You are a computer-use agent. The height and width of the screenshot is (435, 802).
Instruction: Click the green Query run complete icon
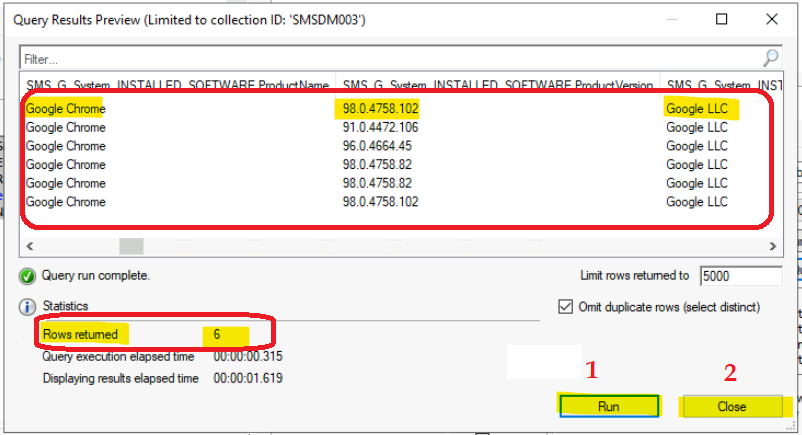(27, 276)
